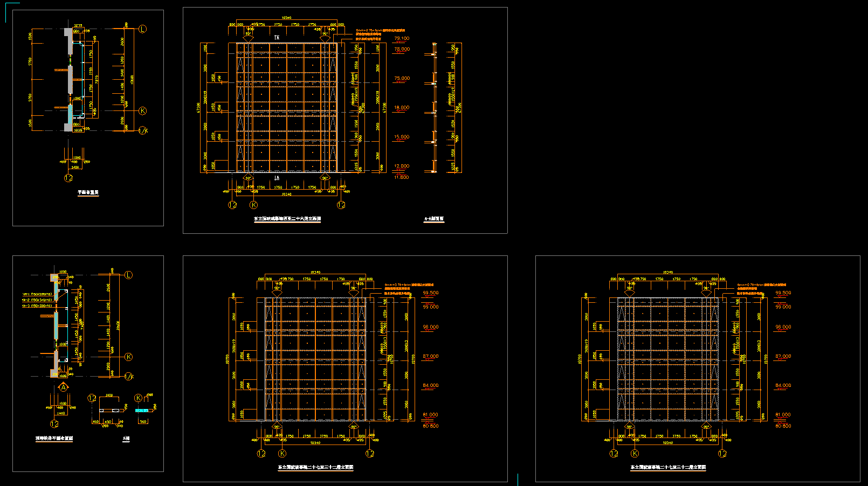The height and width of the screenshot is (486, 868).
Task: Select the 12 grid bubble below top-left plan
Action: 68,178
